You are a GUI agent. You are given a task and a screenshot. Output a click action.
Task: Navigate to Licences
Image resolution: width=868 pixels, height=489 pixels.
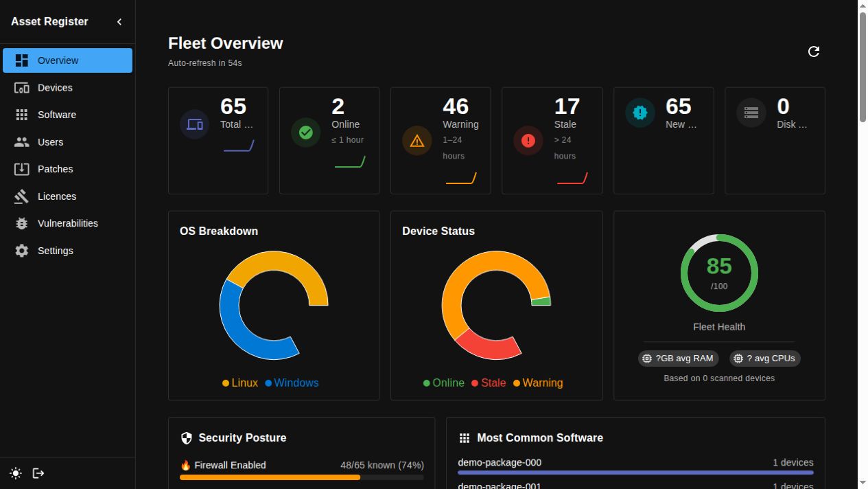[x=67, y=196]
